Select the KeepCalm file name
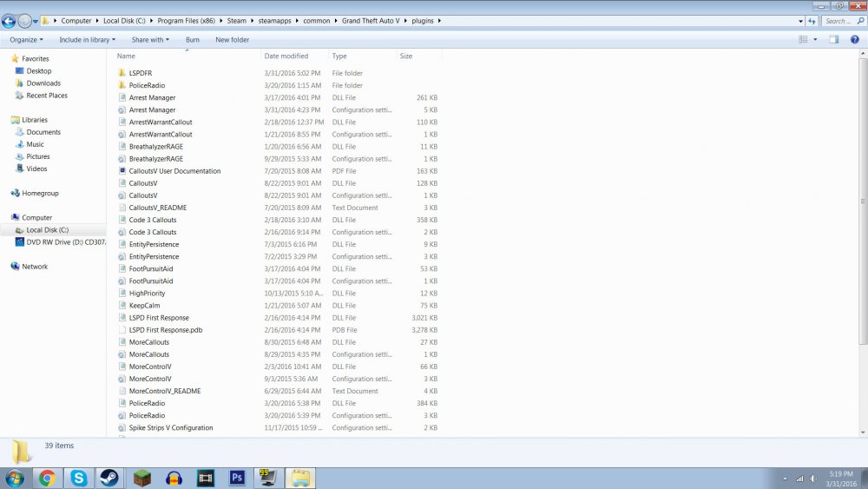Image resolution: width=868 pixels, height=489 pixels. pos(144,306)
